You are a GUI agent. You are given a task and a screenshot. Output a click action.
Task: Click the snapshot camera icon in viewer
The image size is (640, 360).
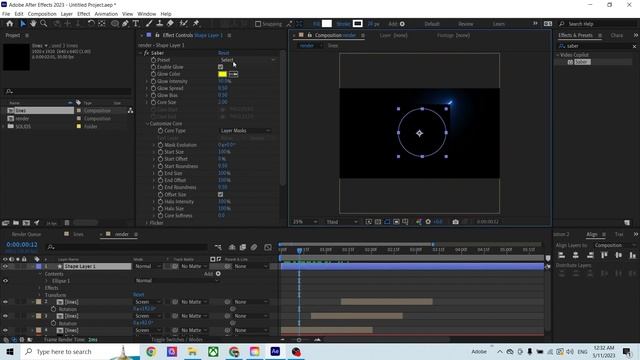coord(456,222)
